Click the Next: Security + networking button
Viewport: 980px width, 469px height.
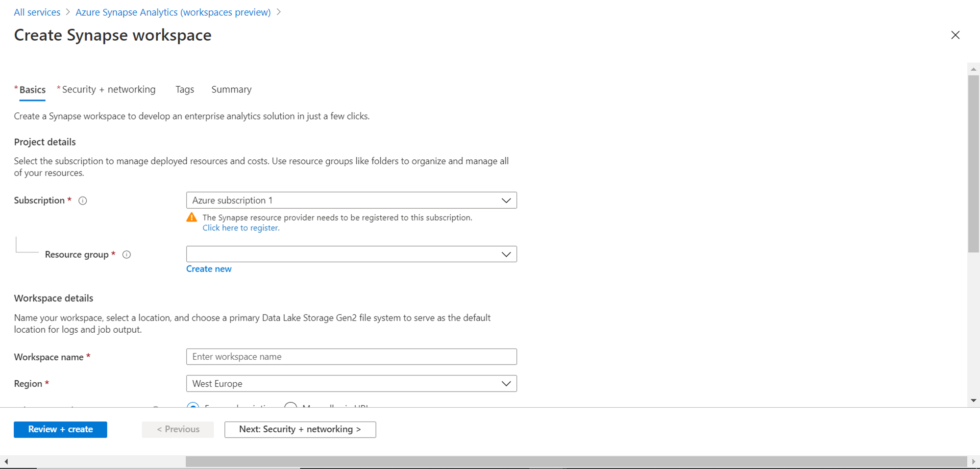click(300, 429)
